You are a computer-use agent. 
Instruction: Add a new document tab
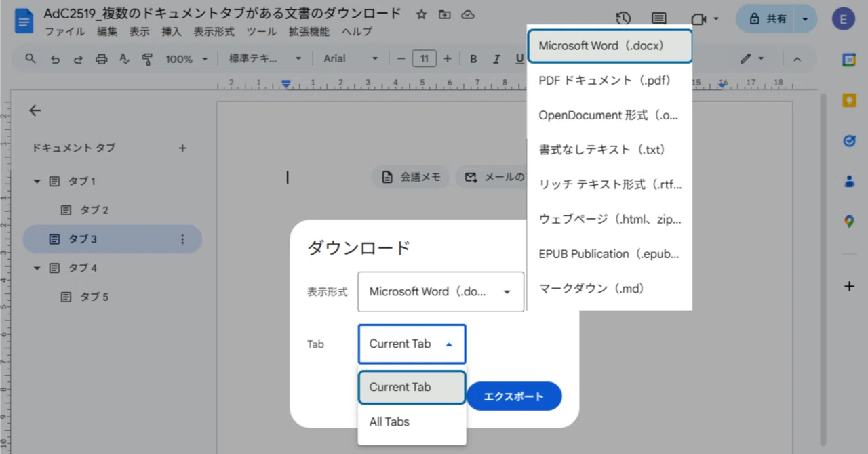point(182,148)
